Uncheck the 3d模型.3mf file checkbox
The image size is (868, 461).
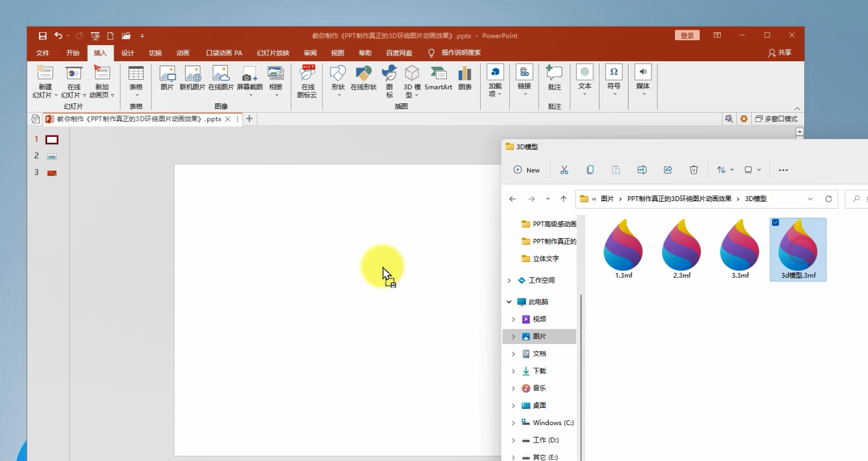tap(776, 223)
